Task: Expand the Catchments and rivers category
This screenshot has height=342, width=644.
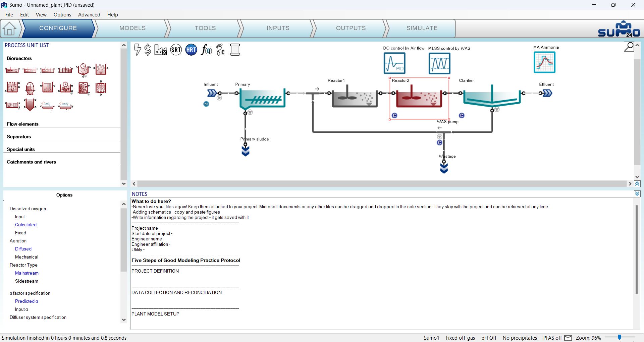Action: [31, 162]
